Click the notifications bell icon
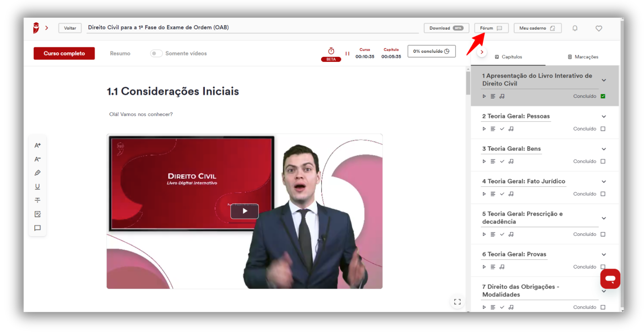Viewport: 644px width, 336px height. (575, 28)
